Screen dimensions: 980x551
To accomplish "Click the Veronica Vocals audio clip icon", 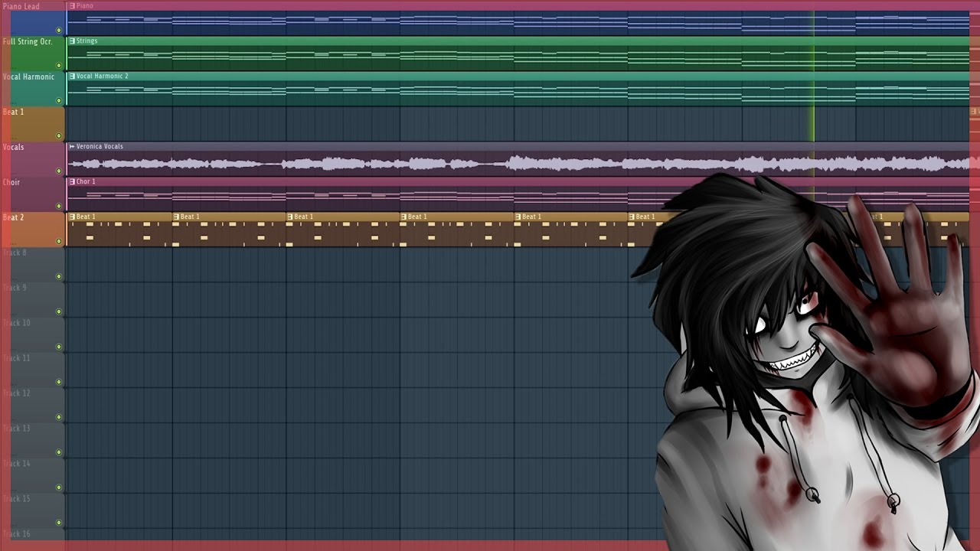I will click(72, 147).
